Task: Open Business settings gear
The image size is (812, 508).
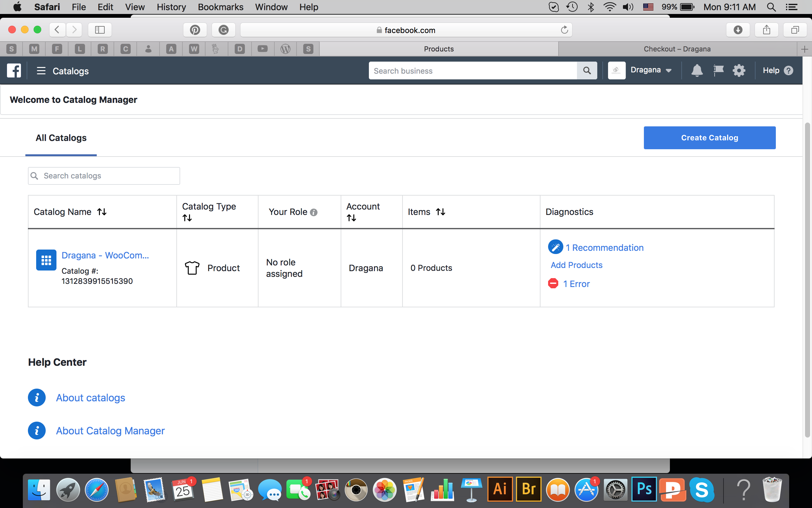Action: (739, 70)
